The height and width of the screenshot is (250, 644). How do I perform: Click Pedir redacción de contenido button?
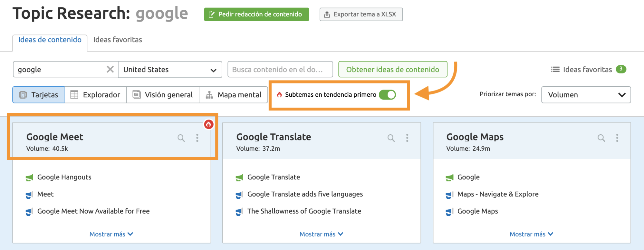point(256,14)
